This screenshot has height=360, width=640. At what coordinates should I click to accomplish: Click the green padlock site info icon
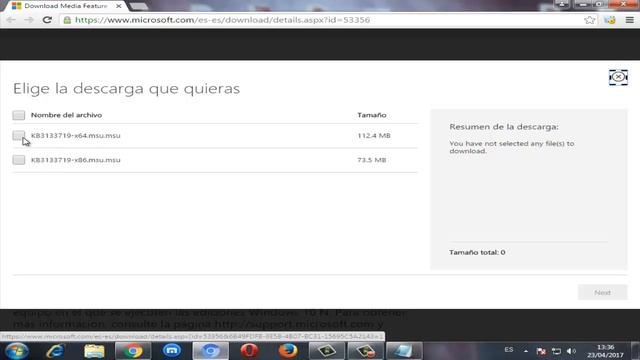[x=67, y=20]
